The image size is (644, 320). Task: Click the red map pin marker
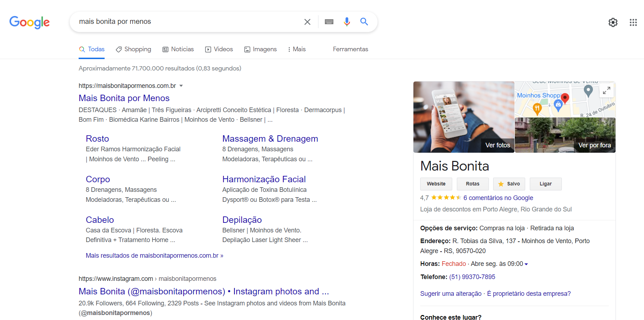click(565, 98)
